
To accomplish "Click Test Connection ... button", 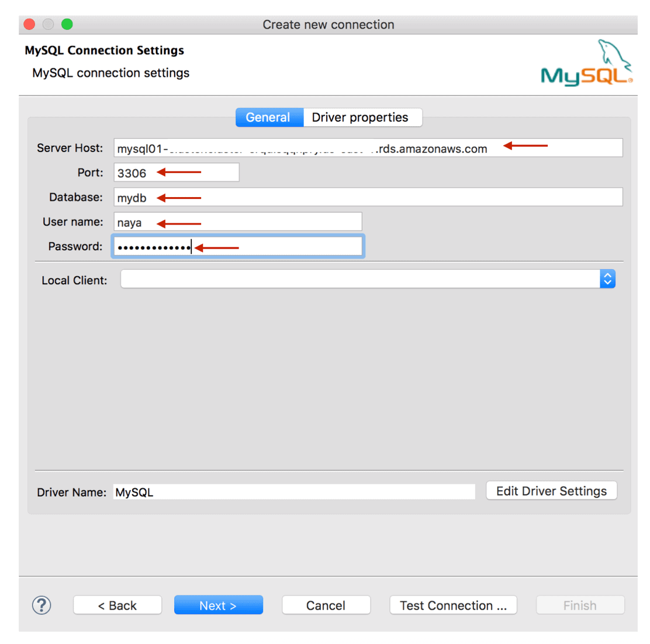I will pyautogui.click(x=453, y=605).
